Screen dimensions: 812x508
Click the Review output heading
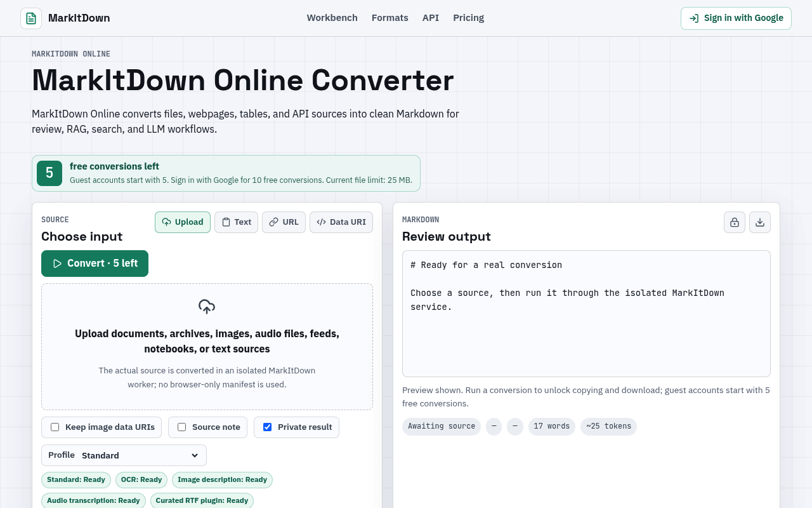point(447,237)
